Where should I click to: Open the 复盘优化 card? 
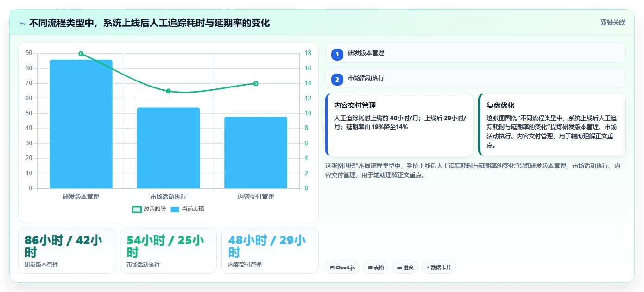pyautogui.click(x=552, y=124)
